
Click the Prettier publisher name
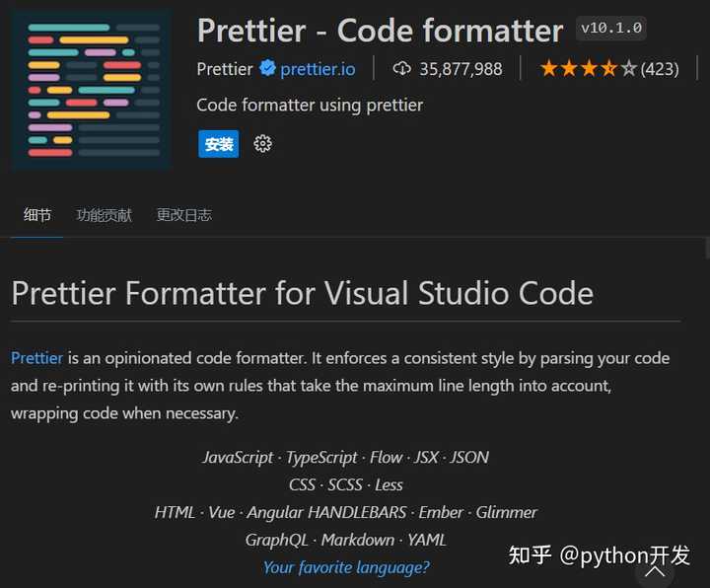coord(225,69)
